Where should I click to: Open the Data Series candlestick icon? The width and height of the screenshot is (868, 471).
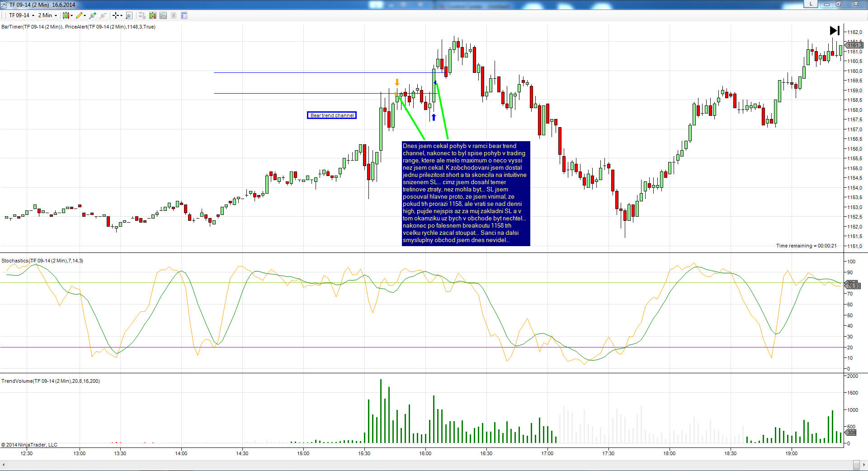153,15
